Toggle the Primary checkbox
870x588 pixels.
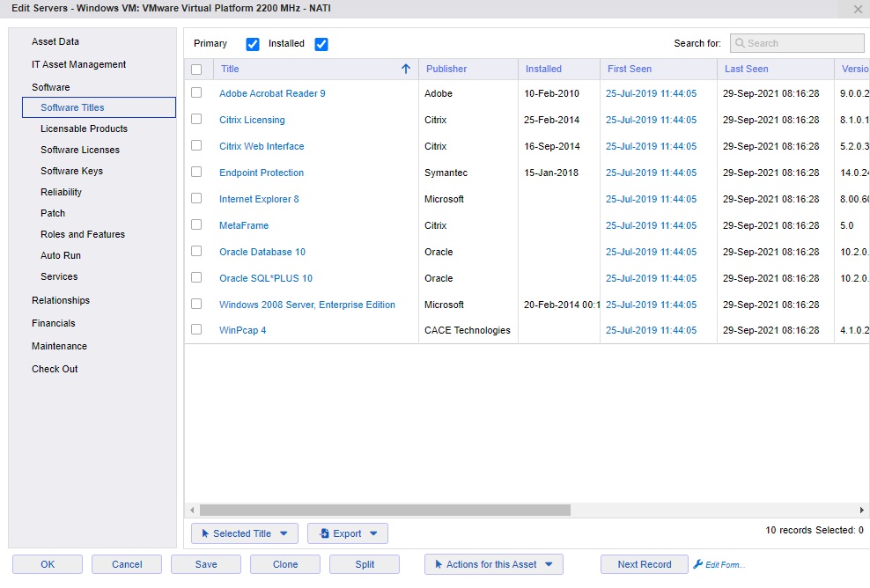[253, 44]
